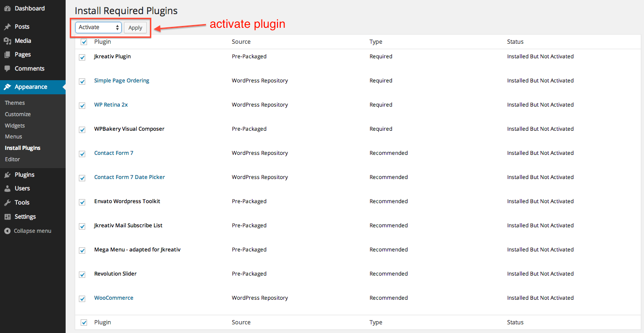Uncheck the WooCommerce row checkbox
This screenshot has width=644, height=333.
coord(82,299)
